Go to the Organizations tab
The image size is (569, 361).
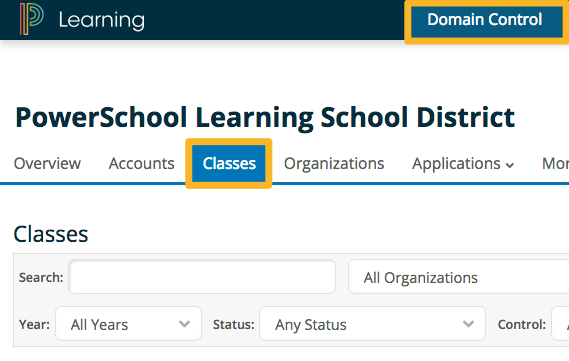[x=334, y=163]
